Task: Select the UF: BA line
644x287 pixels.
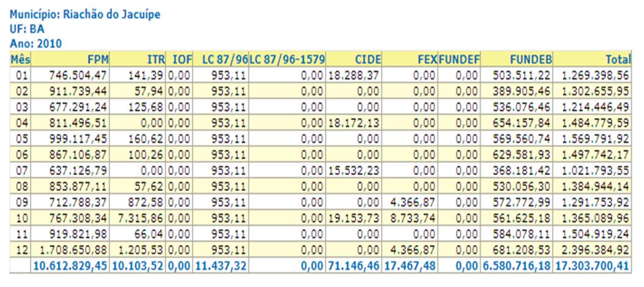Action: coord(27,29)
